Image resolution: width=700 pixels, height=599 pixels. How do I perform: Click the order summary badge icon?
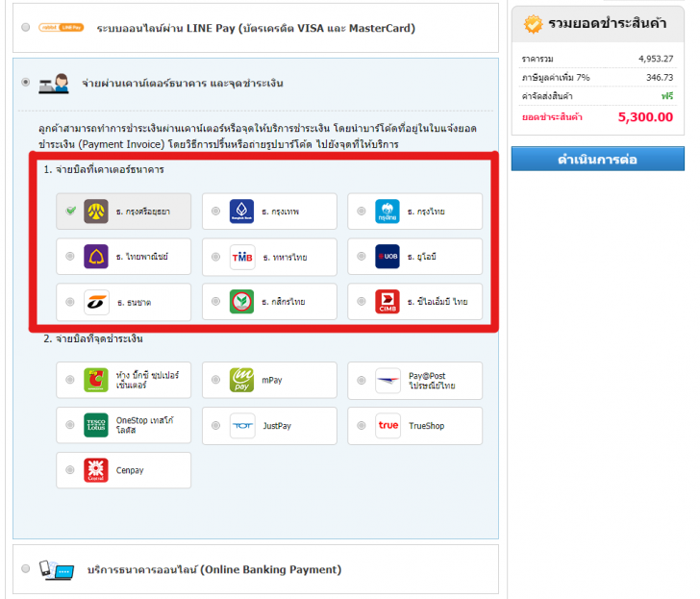(533, 24)
